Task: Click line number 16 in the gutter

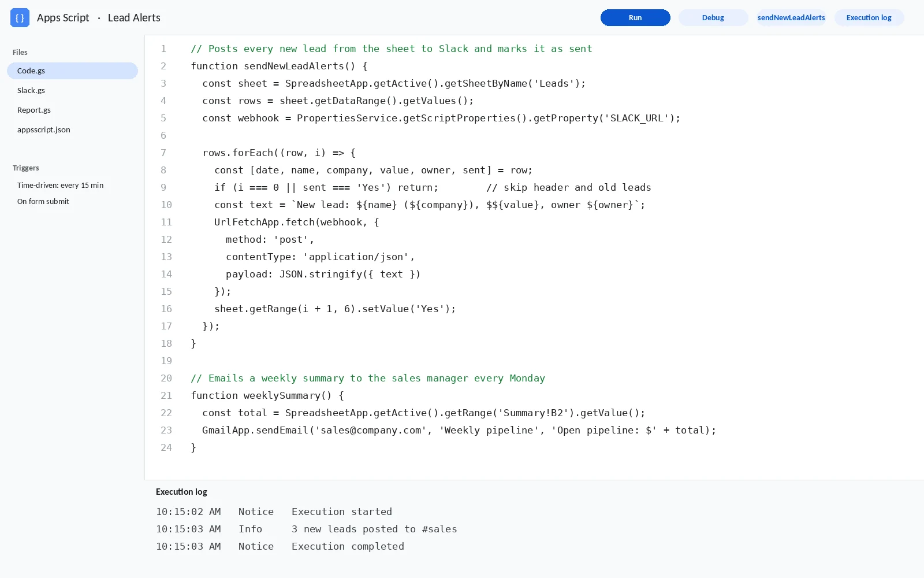Action: pyautogui.click(x=166, y=309)
